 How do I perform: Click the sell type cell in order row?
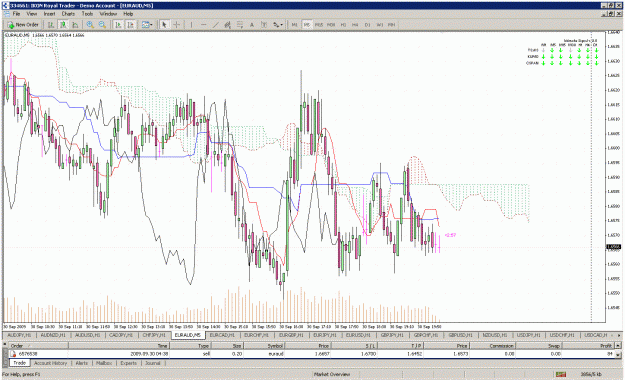click(206, 354)
